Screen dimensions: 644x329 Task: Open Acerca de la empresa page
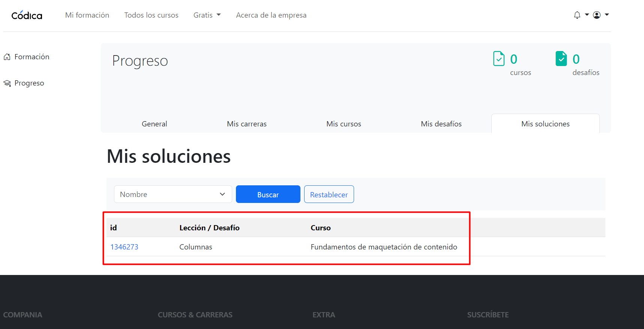pos(271,15)
